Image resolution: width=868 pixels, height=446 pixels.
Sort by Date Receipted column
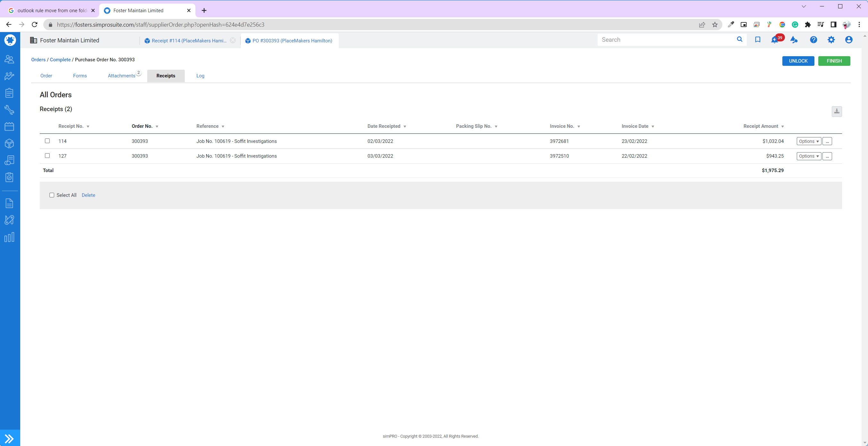[x=387, y=126]
